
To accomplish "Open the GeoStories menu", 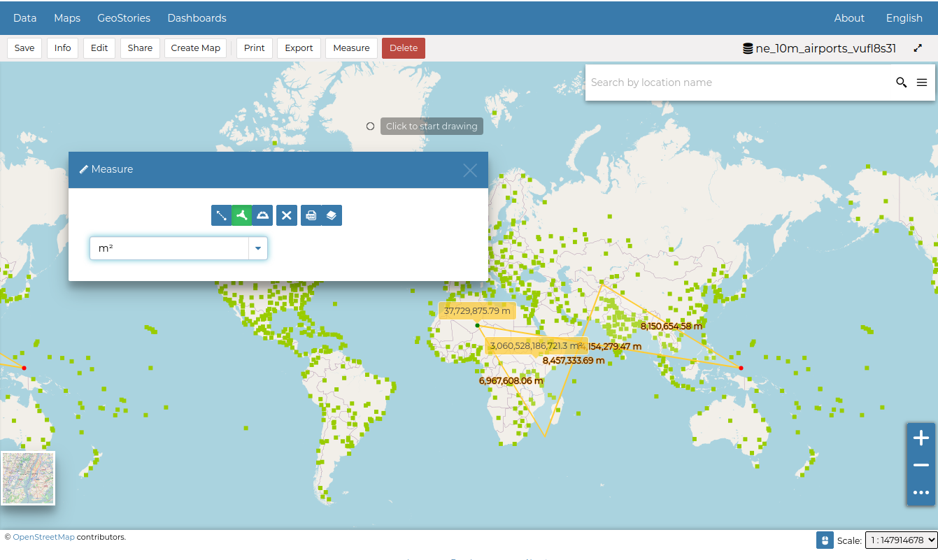I will point(124,18).
